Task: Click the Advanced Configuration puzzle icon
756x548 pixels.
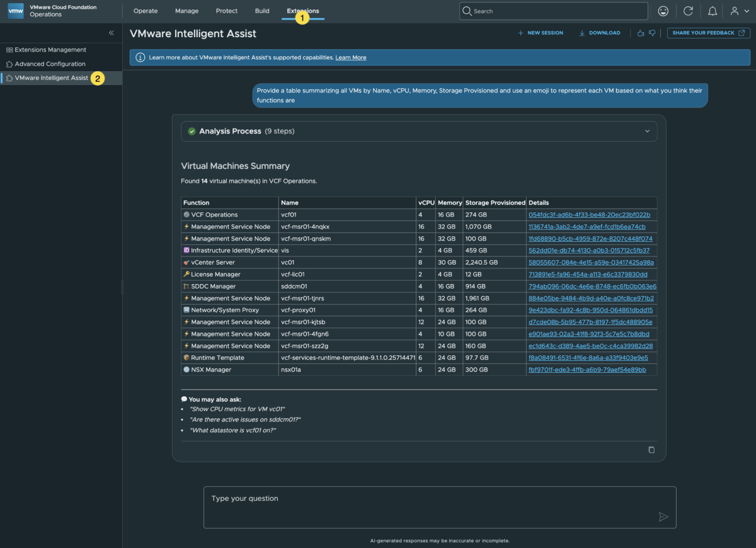Action: [x=9, y=64]
